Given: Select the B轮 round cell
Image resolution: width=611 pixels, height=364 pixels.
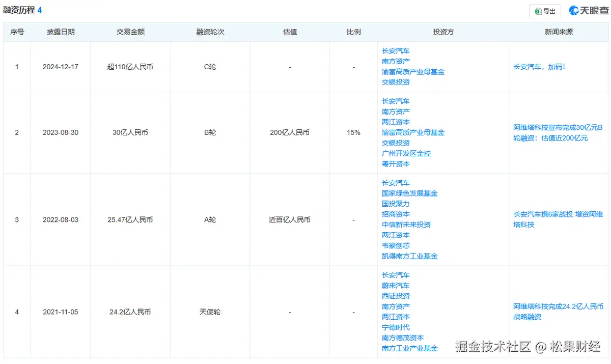Looking at the screenshot, I should (210, 132).
